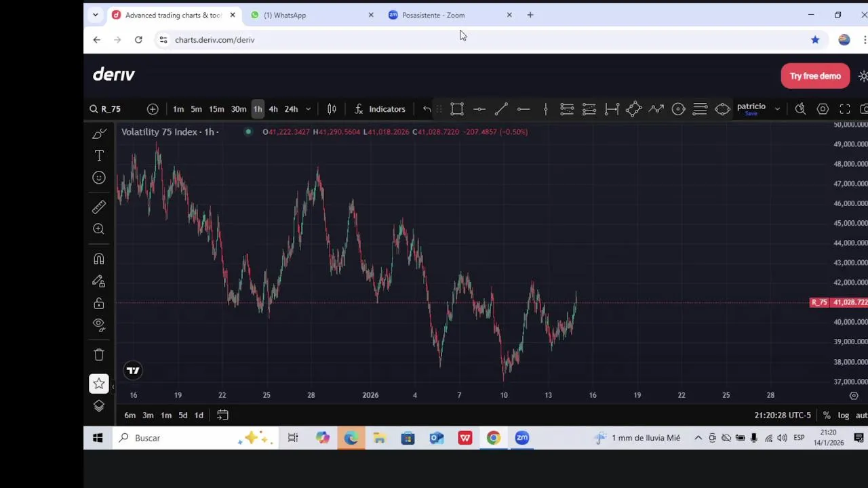Viewport: 868px width, 488px height.
Task: Toggle the favorites star toolbar
Action: (99, 384)
